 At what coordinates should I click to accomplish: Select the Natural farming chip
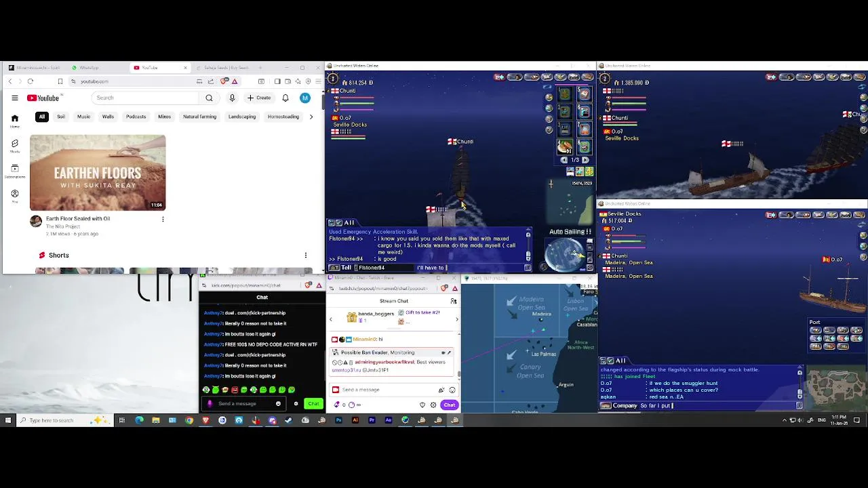tap(199, 117)
